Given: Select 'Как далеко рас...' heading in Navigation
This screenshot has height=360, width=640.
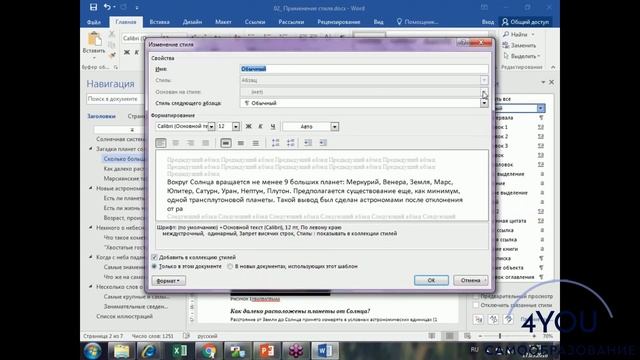Looking at the screenshot, I should (124, 169).
